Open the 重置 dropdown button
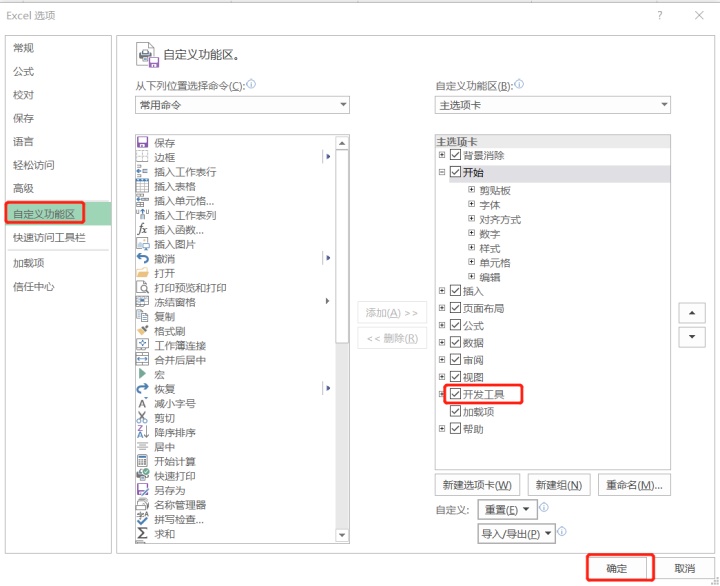The height and width of the screenshot is (586, 720). [x=507, y=510]
